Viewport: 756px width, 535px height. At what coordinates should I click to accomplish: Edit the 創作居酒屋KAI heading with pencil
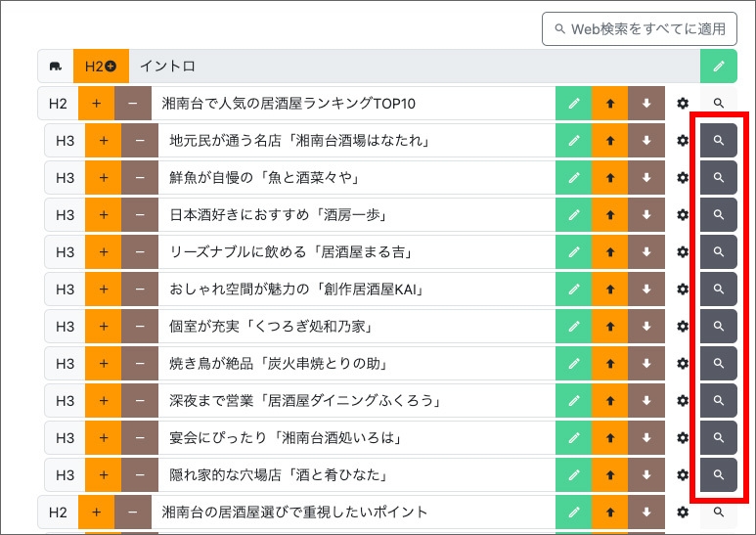pyautogui.click(x=573, y=290)
